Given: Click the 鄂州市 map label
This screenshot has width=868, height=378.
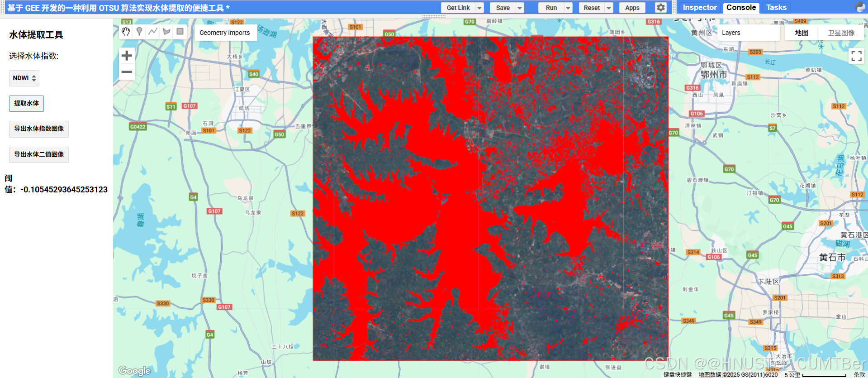Looking at the screenshot, I should coord(714,75).
